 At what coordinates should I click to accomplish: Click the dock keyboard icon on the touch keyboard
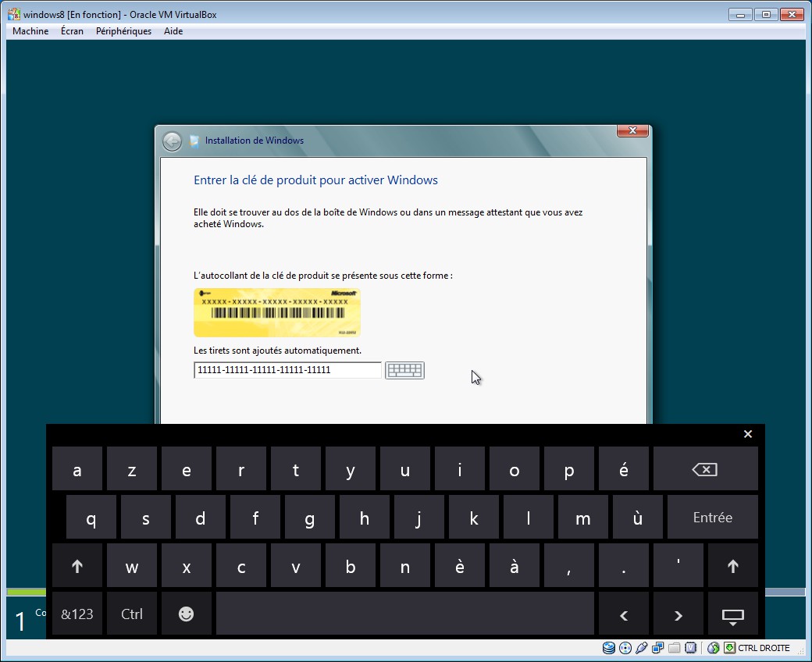click(732, 614)
